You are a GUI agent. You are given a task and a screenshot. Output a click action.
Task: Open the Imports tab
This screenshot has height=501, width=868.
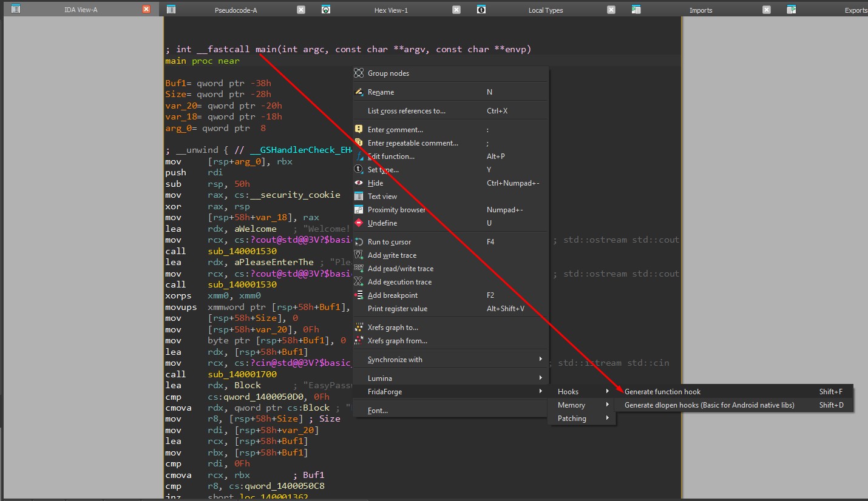coord(700,10)
